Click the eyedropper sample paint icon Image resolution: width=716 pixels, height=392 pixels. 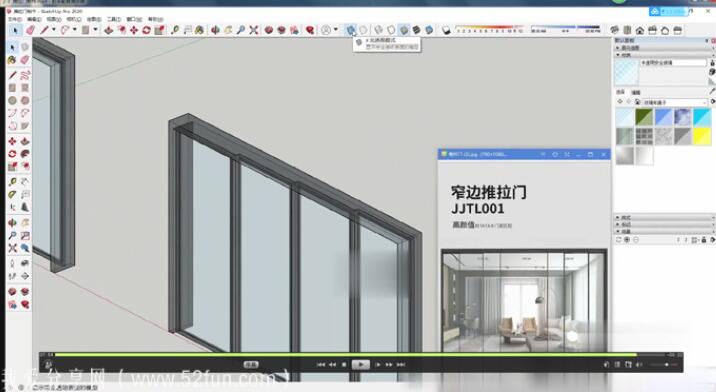pyautogui.click(x=712, y=91)
